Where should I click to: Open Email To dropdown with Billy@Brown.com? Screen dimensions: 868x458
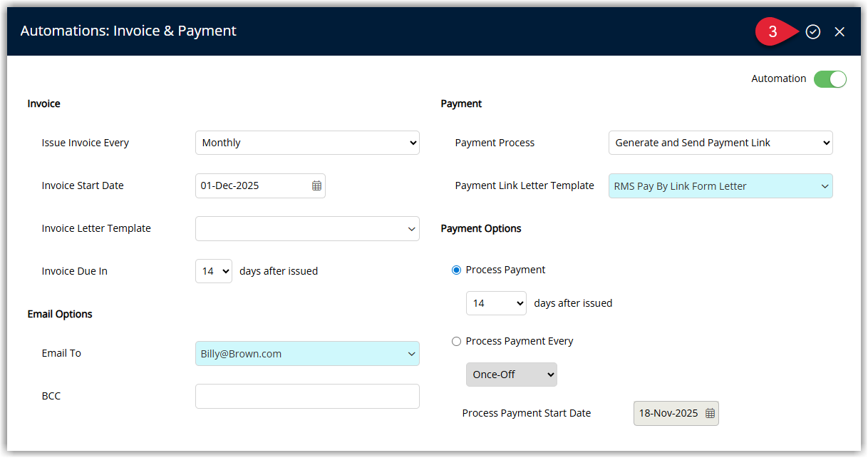pos(307,353)
